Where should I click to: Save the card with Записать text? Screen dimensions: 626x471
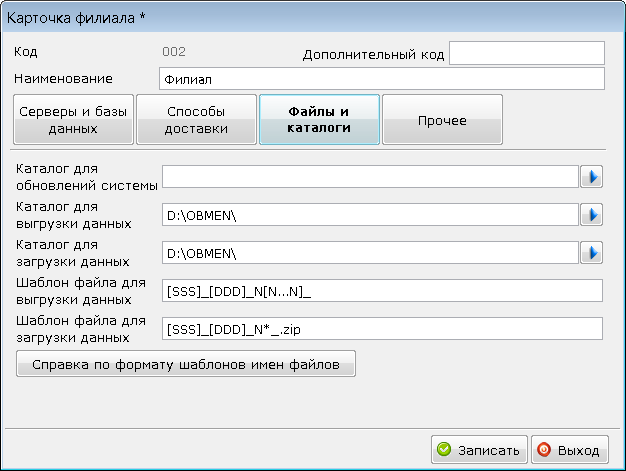489,450
